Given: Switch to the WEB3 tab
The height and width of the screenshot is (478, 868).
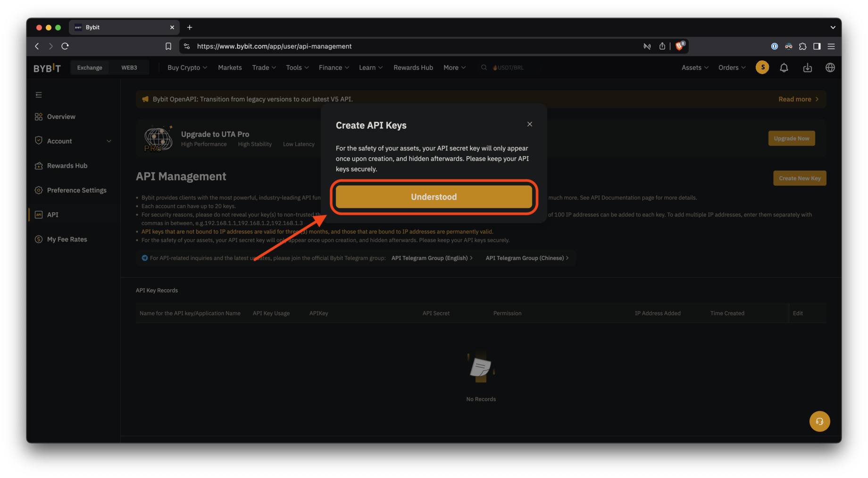Looking at the screenshot, I should [129, 68].
